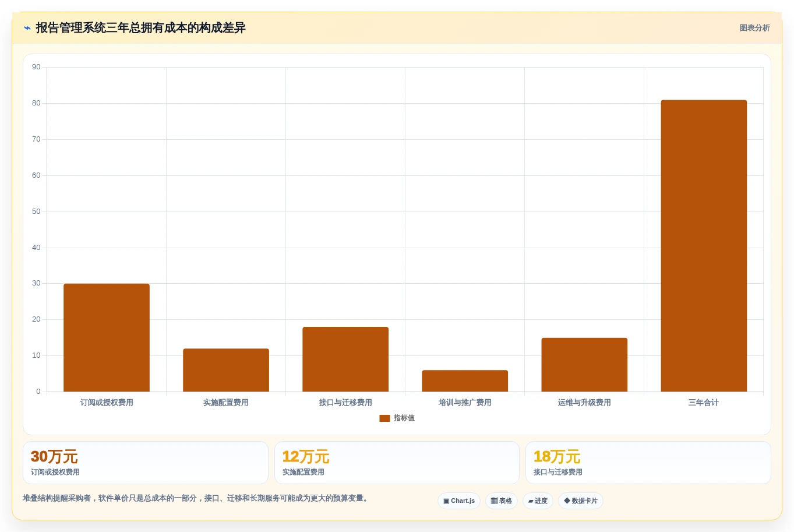The image size is (794, 532).
Task: Click the 订阅或授权费用 x-axis label
Action: pyautogui.click(x=107, y=403)
